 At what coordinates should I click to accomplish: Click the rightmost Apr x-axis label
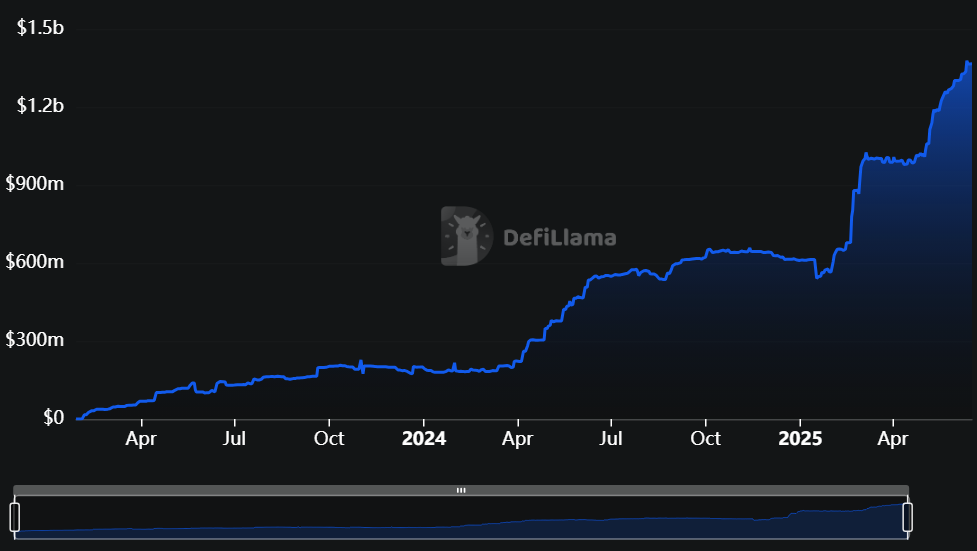[x=894, y=439]
